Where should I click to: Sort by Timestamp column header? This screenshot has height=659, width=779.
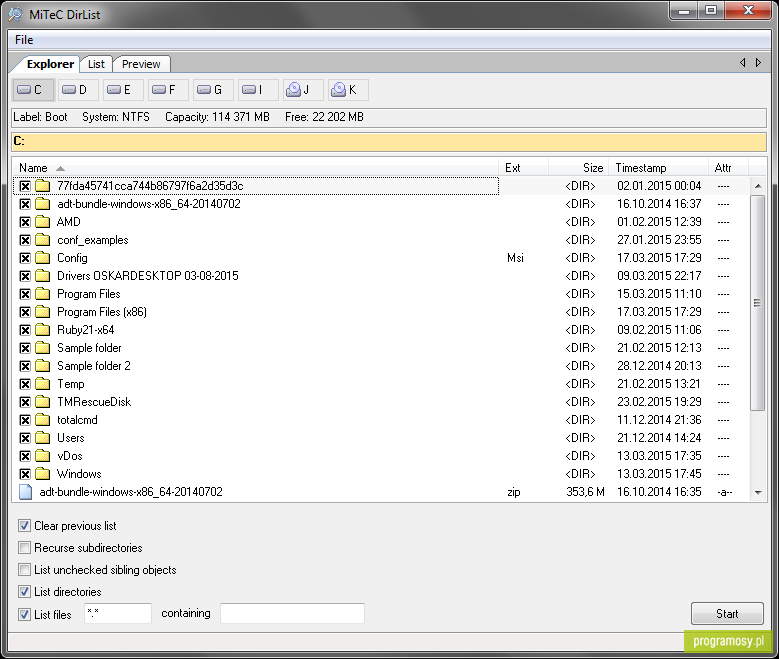point(658,168)
